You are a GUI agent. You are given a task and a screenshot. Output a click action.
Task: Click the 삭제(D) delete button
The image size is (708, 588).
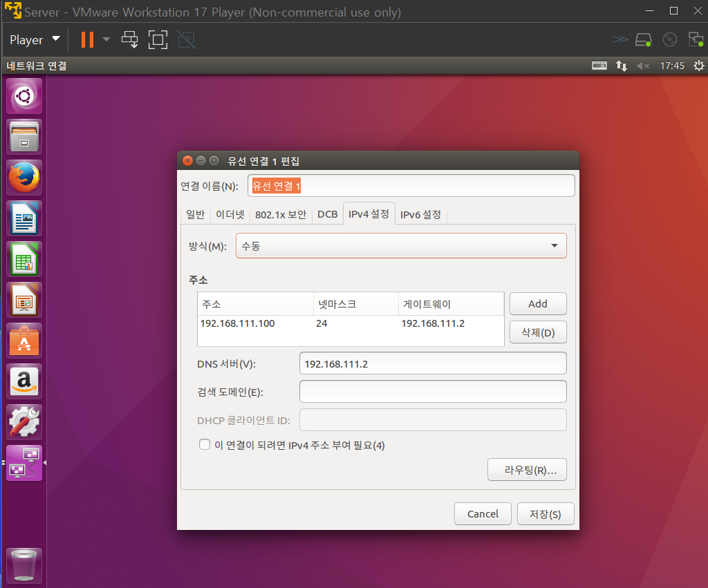coord(538,332)
